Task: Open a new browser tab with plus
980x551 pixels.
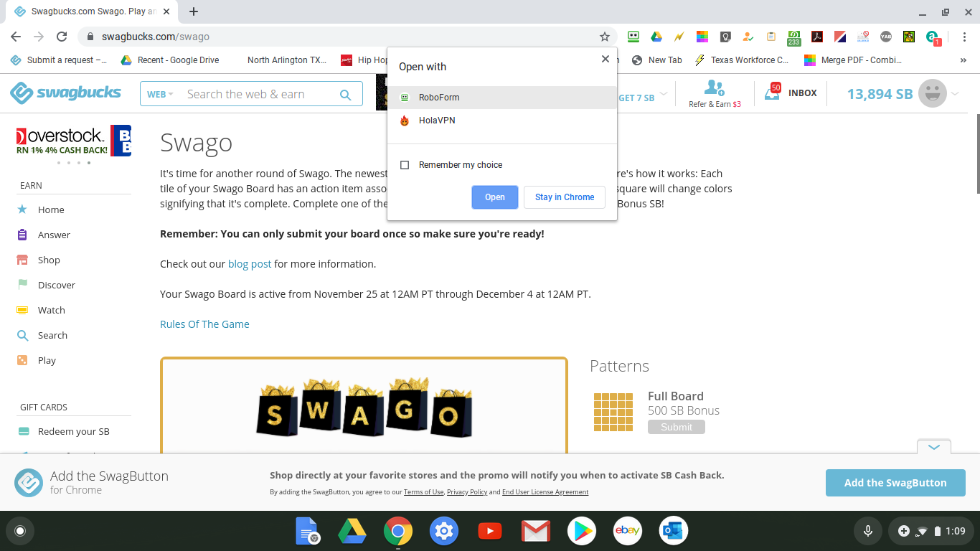Action: 194,11
